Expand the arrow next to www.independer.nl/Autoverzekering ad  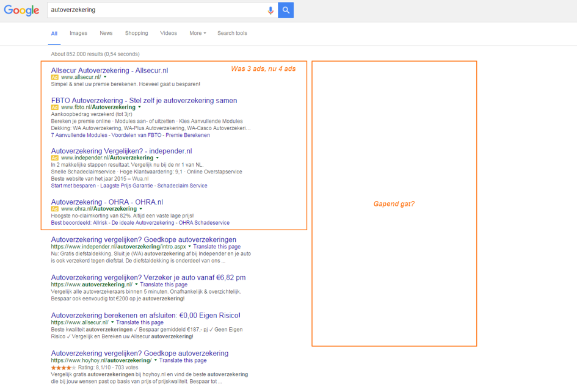158,158
